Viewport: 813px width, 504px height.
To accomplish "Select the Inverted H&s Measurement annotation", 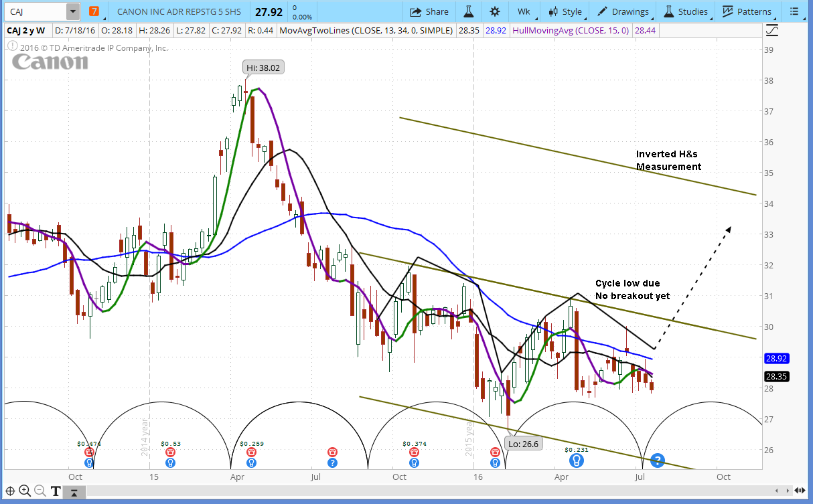I will (x=668, y=160).
